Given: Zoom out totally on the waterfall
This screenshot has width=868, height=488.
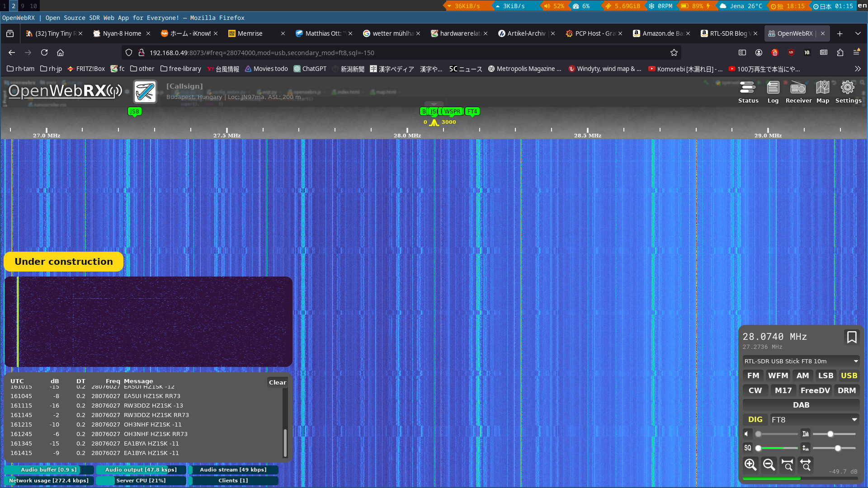Looking at the screenshot, I should pos(806,465).
